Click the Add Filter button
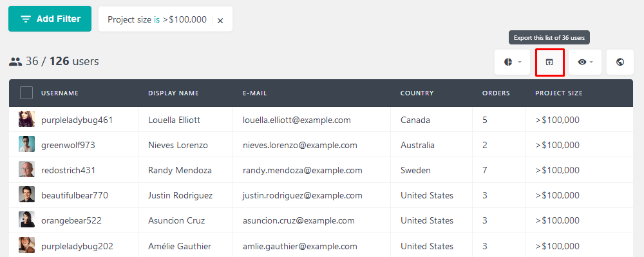Screen dimensions: 644x257 tap(50, 19)
